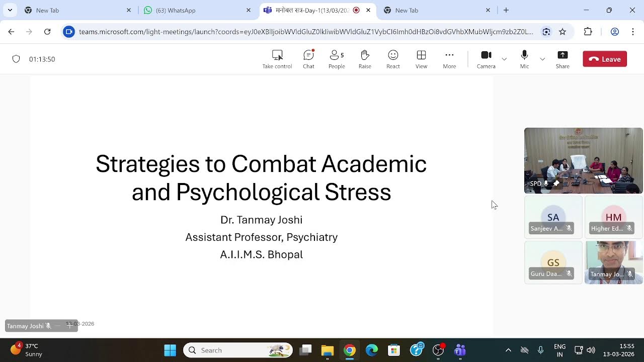Screen dimensions: 644x362
Task: Reload the current page
Action: click(47, 32)
